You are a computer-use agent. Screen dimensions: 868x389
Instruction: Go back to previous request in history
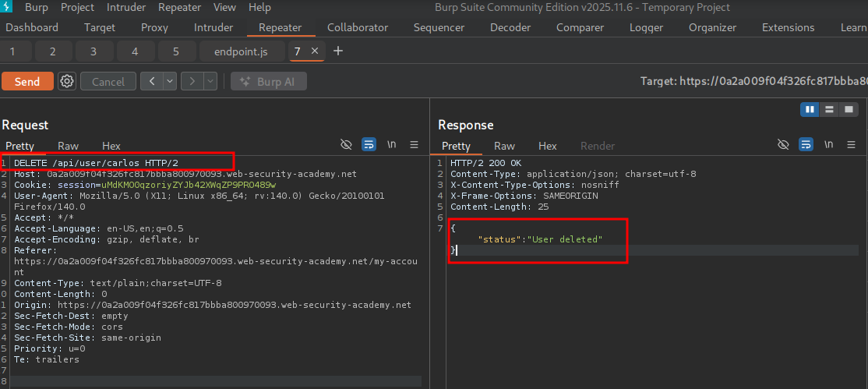tap(152, 81)
